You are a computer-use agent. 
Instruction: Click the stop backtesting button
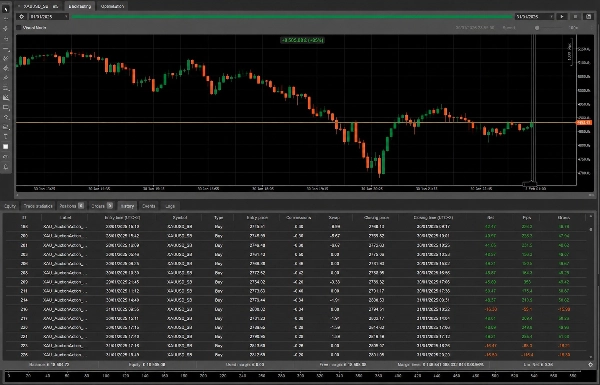click(575, 16)
